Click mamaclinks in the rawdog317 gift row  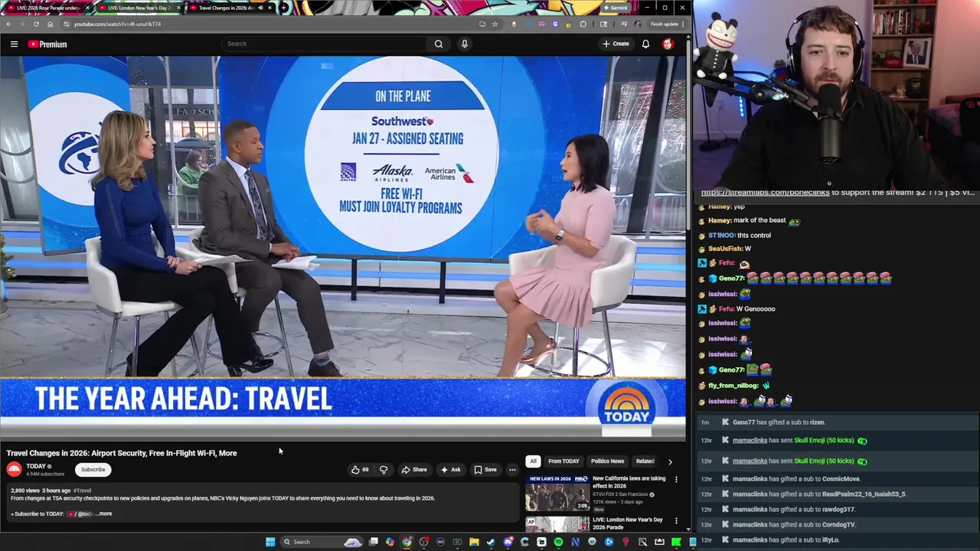(750, 510)
